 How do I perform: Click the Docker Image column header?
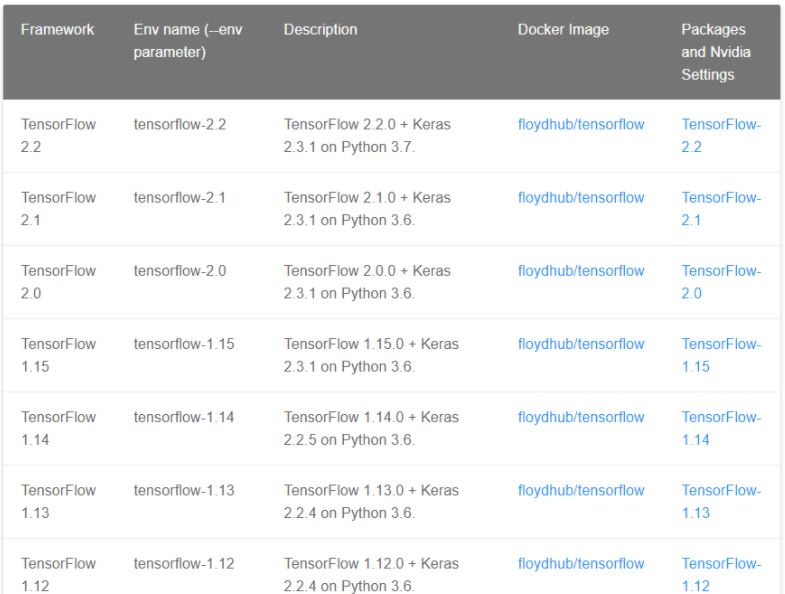point(563,30)
